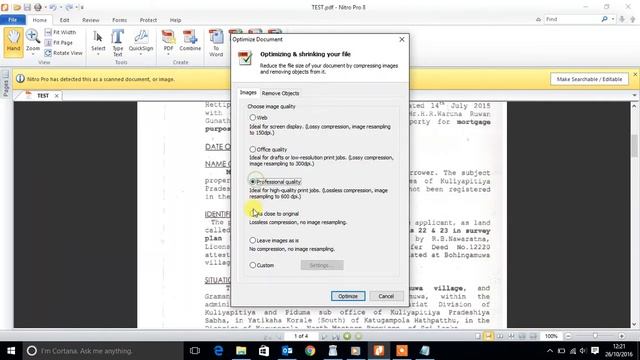Open Microsoft Edge from taskbar
640x360 pixels.
click(218, 351)
